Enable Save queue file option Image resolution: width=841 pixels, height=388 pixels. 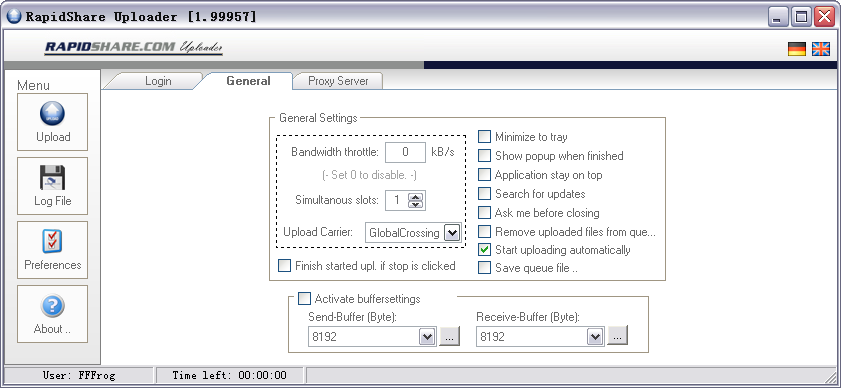click(x=484, y=267)
